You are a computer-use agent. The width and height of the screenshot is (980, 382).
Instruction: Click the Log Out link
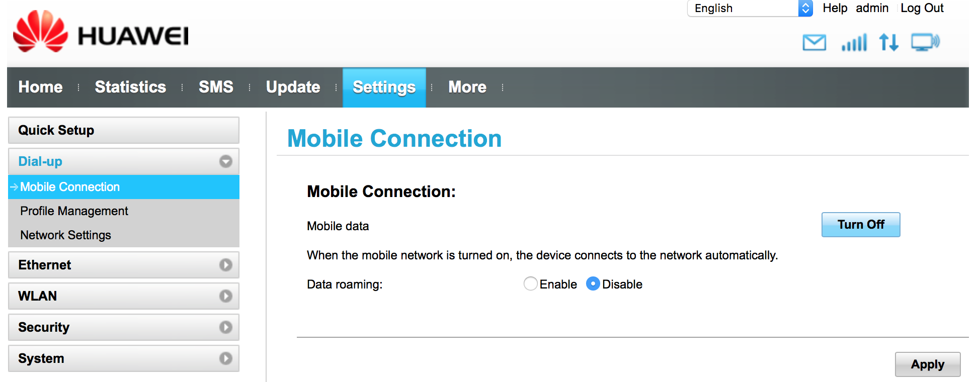pyautogui.click(x=922, y=8)
